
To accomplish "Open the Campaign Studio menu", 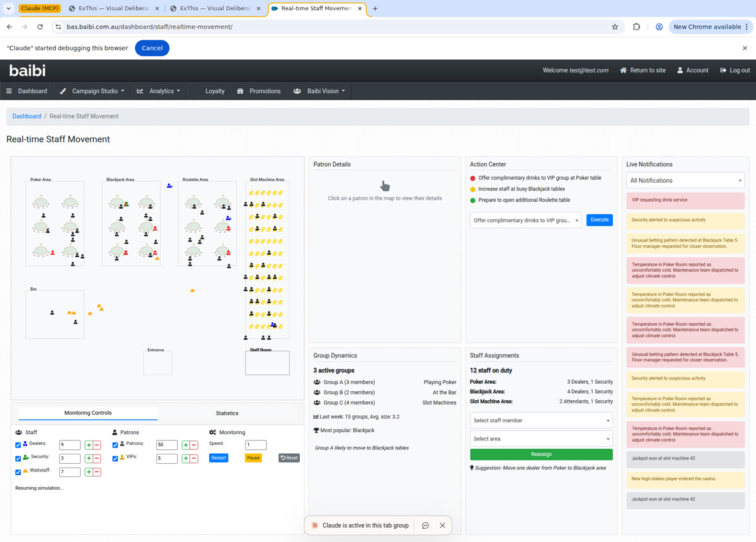I will 92,91.
